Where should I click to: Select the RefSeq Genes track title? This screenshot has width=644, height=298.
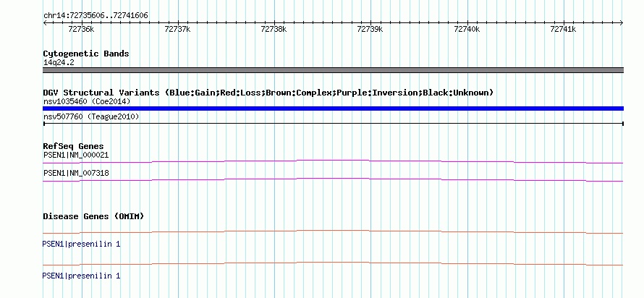click(x=74, y=146)
